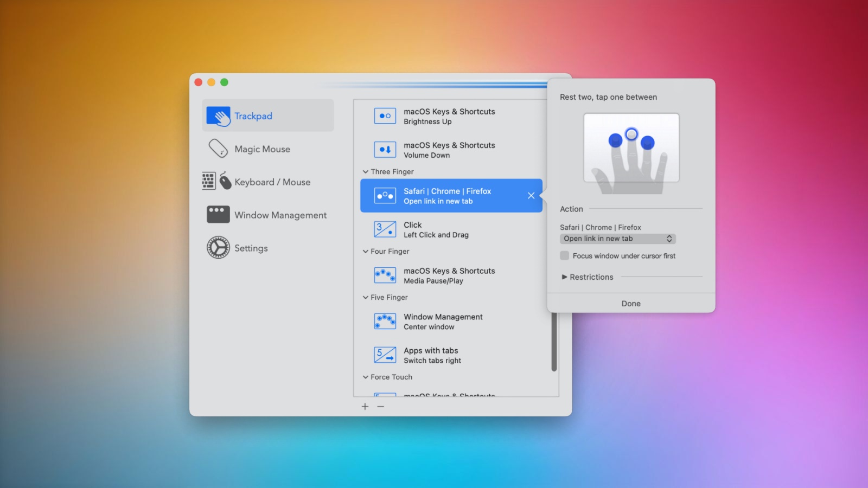Collapse the Three Finger section

[366, 172]
